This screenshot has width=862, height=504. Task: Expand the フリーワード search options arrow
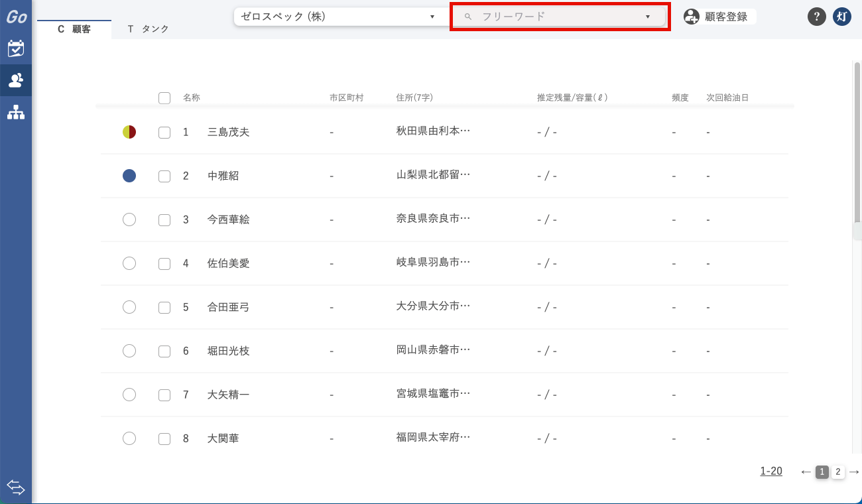648,17
